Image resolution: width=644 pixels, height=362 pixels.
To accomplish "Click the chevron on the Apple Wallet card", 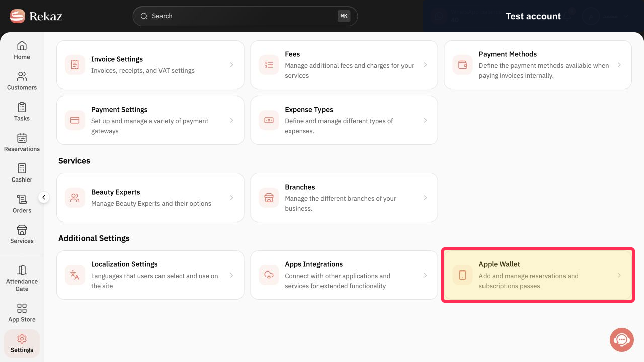I will click(x=619, y=275).
